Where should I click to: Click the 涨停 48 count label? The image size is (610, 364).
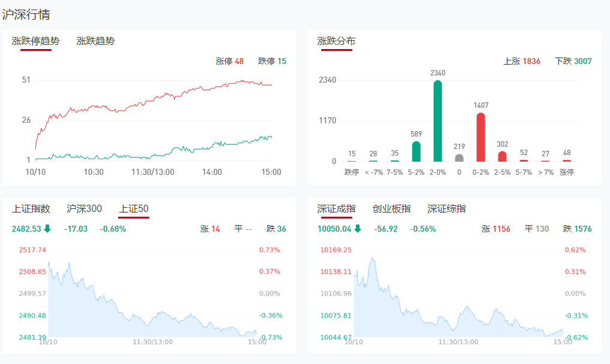229,61
